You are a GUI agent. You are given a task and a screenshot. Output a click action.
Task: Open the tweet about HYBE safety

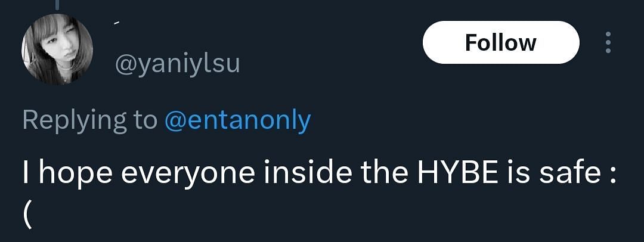pos(320,193)
